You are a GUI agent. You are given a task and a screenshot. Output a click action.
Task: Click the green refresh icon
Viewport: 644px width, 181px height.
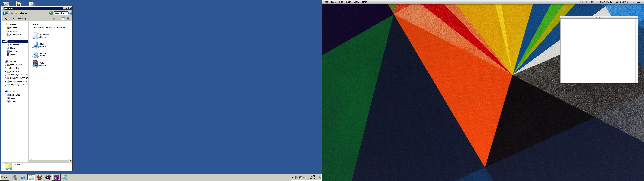(x=51, y=13)
